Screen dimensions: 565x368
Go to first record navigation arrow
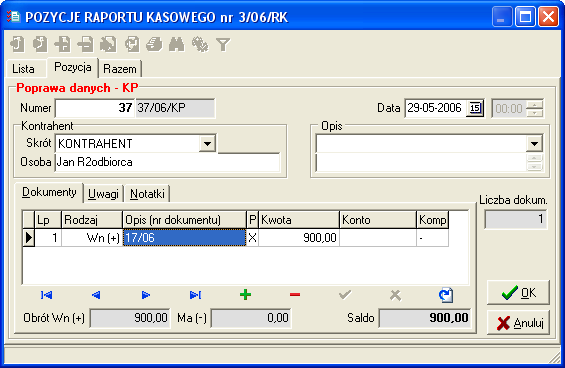point(46,295)
